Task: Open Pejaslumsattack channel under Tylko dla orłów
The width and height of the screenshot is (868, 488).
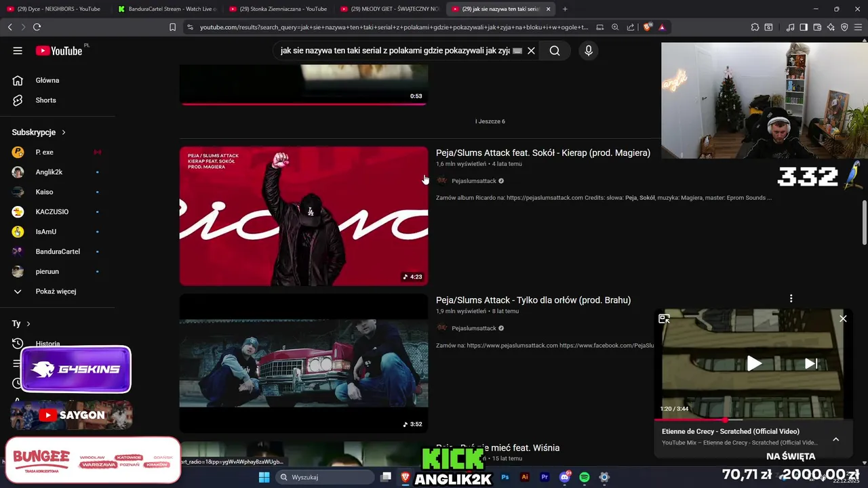Action: pos(474,328)
